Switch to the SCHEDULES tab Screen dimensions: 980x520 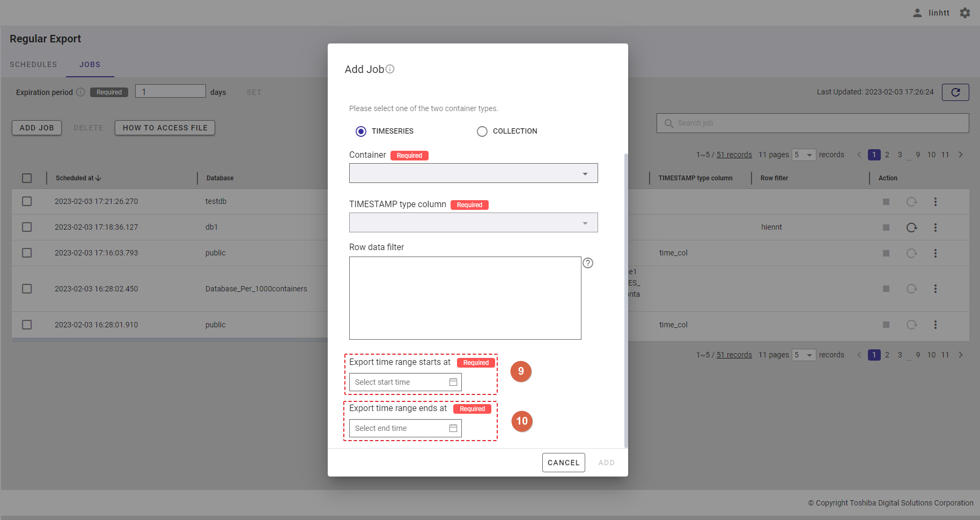(x=33, y=64)
